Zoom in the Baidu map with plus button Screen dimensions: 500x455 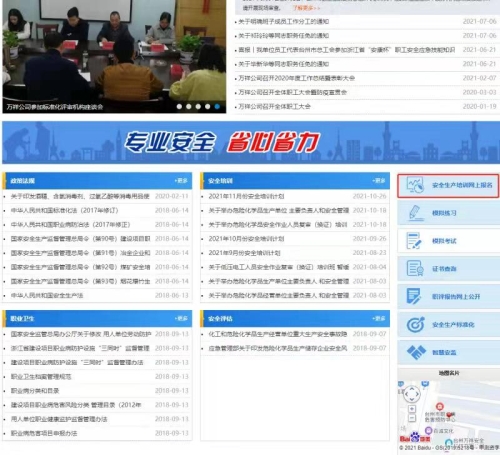point(412,409)
